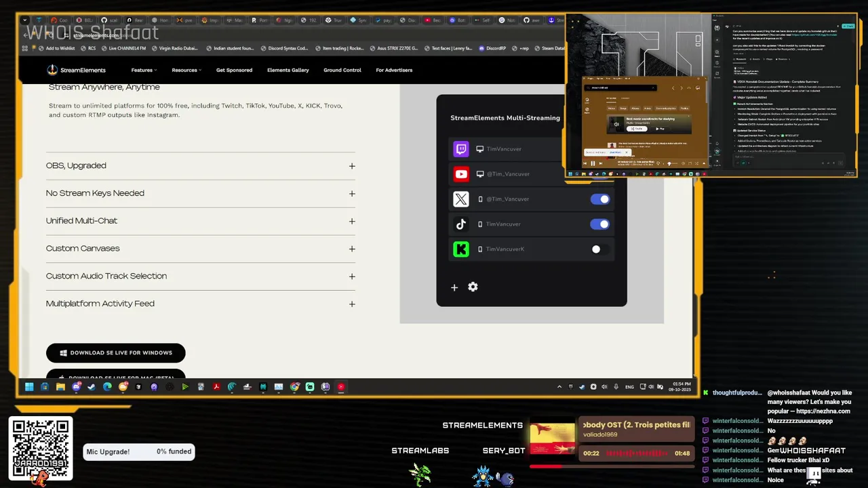The image size is (868, 488).
Task: Open the Get Sponsored menu item
Action: coord(234,70)
